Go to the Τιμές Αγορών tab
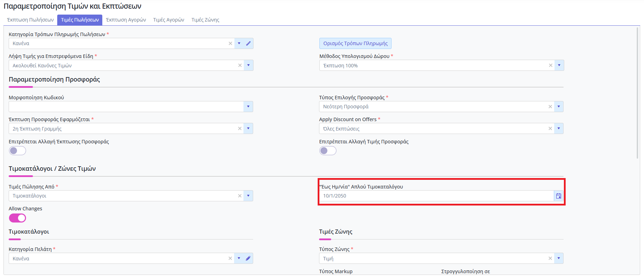 [x=169, y=20]
